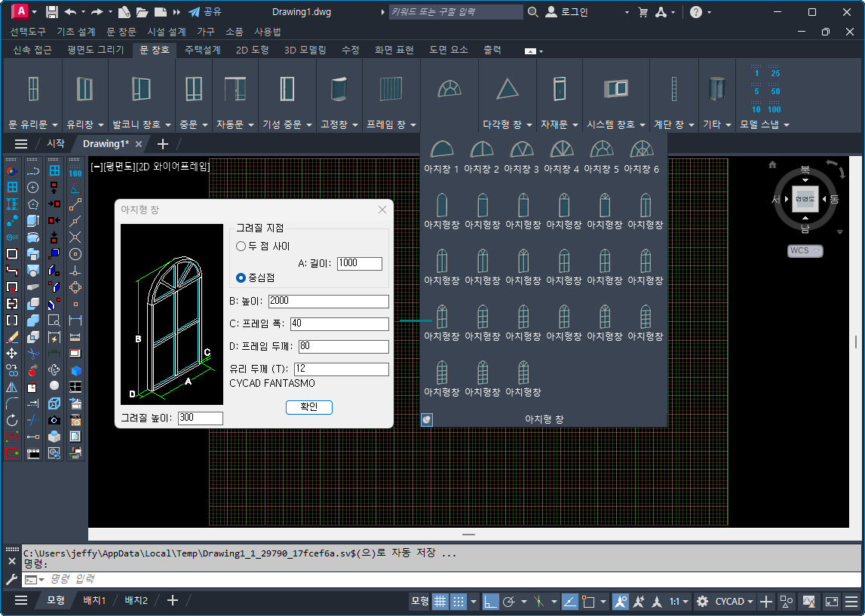Viewport: 865px width, 616px height.
Task: Switch to the 주택설계 ribbon tab
Action: pos(202,50)
